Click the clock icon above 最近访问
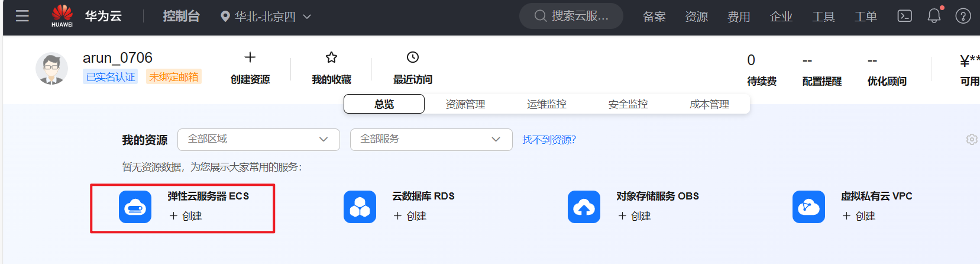Screen dimensions: 980x264 click(413, 57)
